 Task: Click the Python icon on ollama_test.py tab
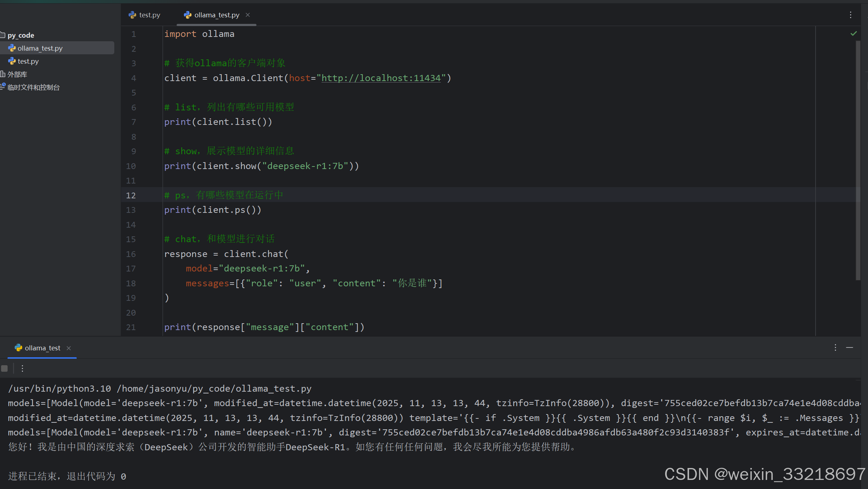tap(187, 15)
